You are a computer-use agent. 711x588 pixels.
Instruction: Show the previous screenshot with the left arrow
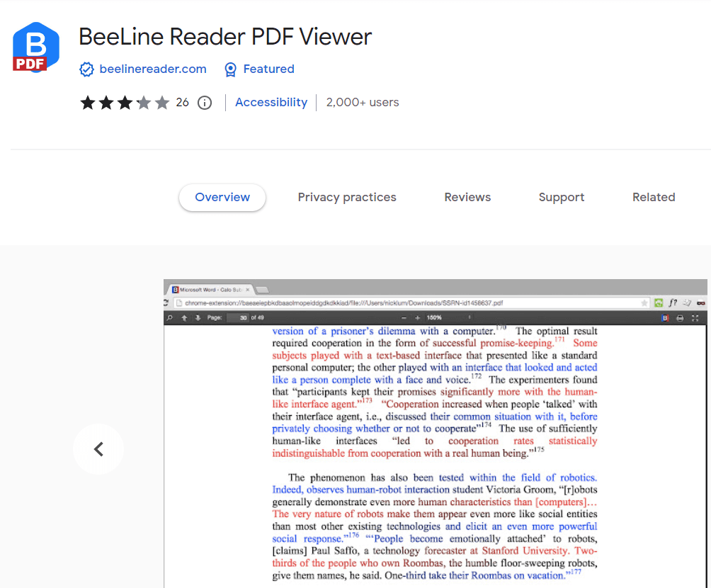(x=98, y=449)
